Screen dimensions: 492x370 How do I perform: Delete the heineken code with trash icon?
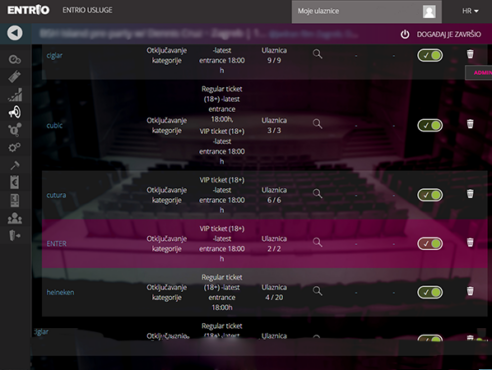[x=470, y=291]
